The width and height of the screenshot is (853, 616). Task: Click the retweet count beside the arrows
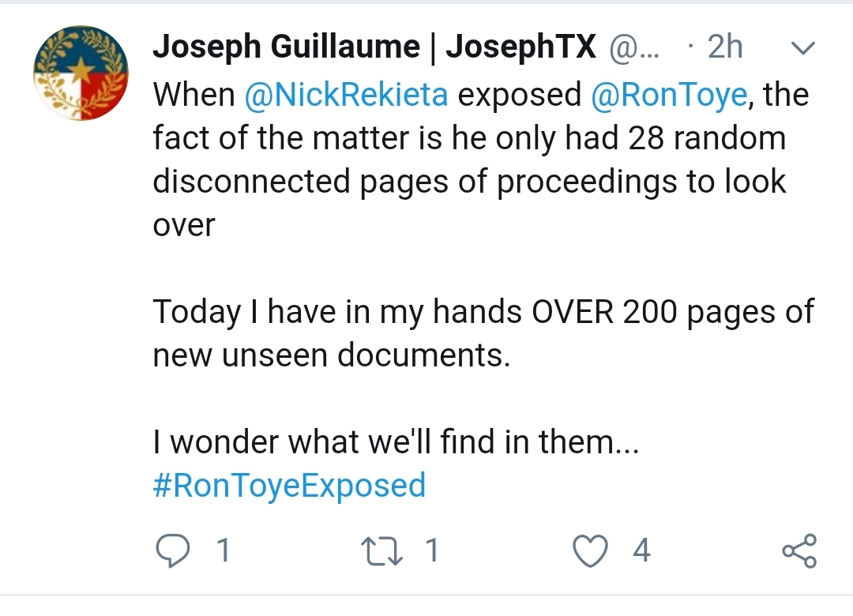point(432,550)
